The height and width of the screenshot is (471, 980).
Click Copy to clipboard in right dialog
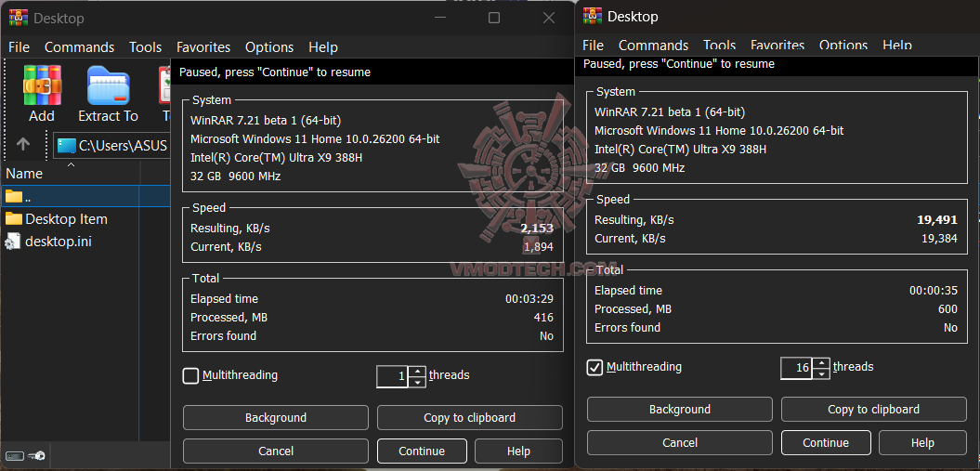(874, 410)
